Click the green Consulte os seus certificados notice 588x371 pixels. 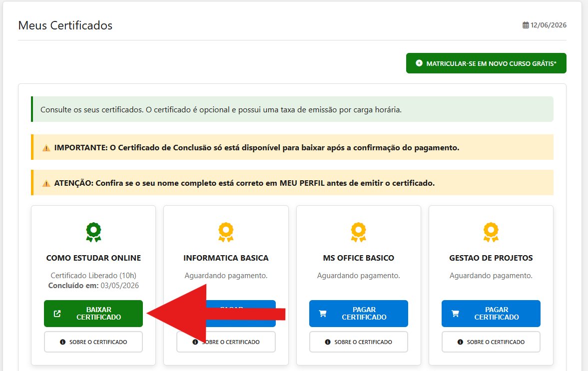click(292, 109)
